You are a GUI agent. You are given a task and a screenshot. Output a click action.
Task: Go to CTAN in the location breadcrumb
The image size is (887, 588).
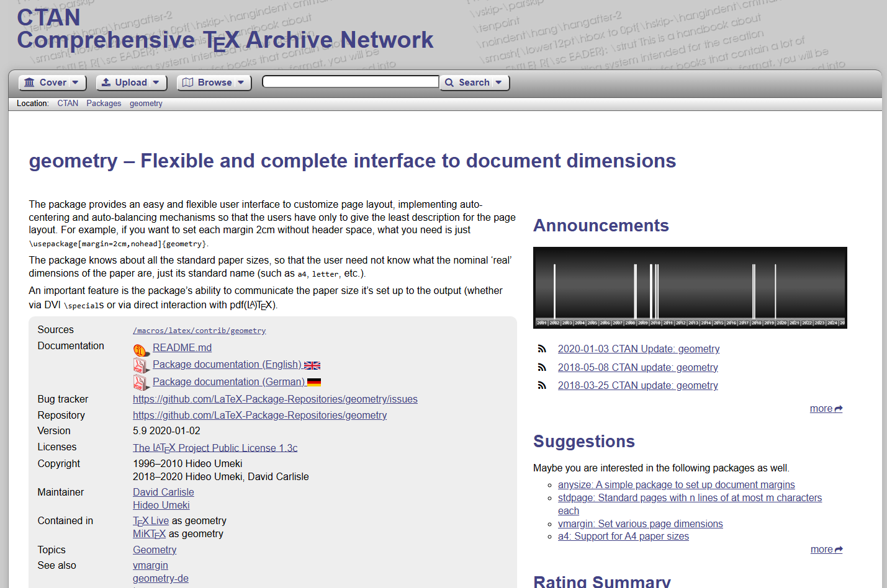click(68, 104)
